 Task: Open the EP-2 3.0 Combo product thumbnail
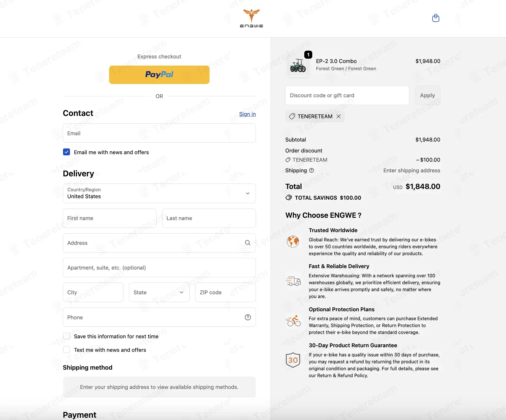coord(298,65)
